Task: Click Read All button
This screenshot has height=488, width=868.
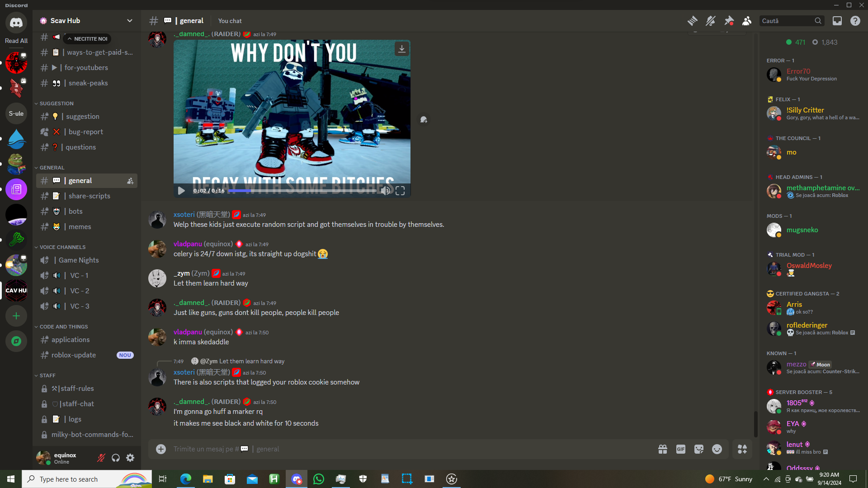Action: (x=16, y=41)
